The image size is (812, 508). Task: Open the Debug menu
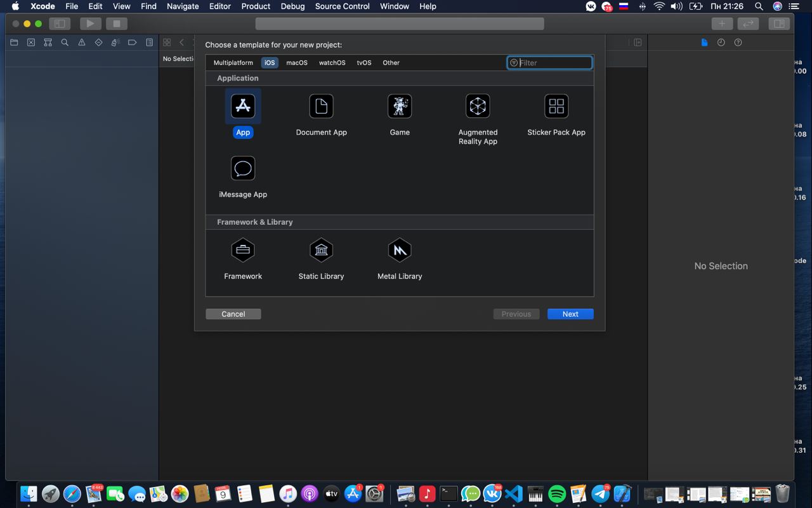[x=292, y=6]
